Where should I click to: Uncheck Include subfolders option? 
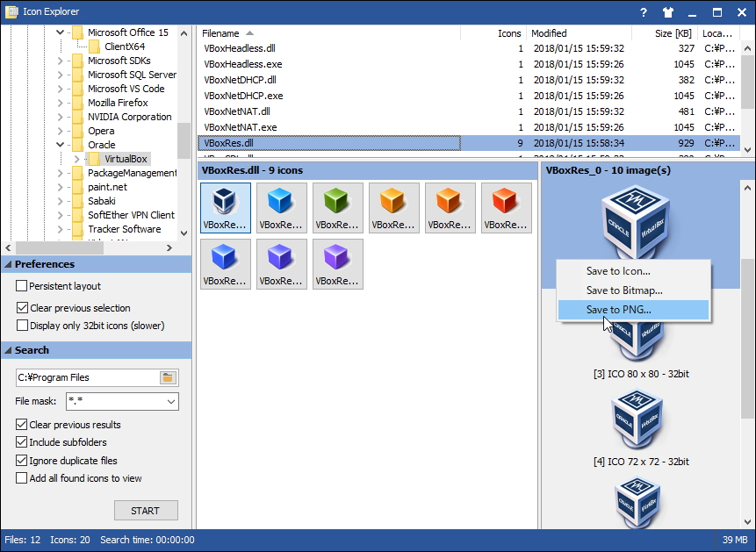[21, 441]
